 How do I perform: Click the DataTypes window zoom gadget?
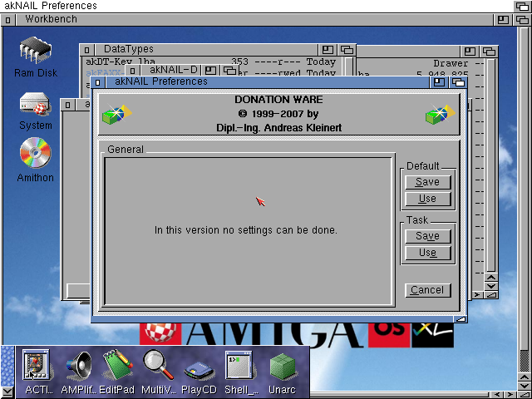pos(328,50)
